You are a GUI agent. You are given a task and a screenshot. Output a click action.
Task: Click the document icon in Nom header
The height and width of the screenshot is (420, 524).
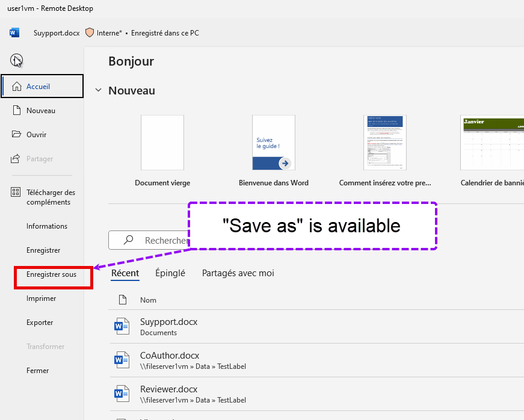pos(123,300)
